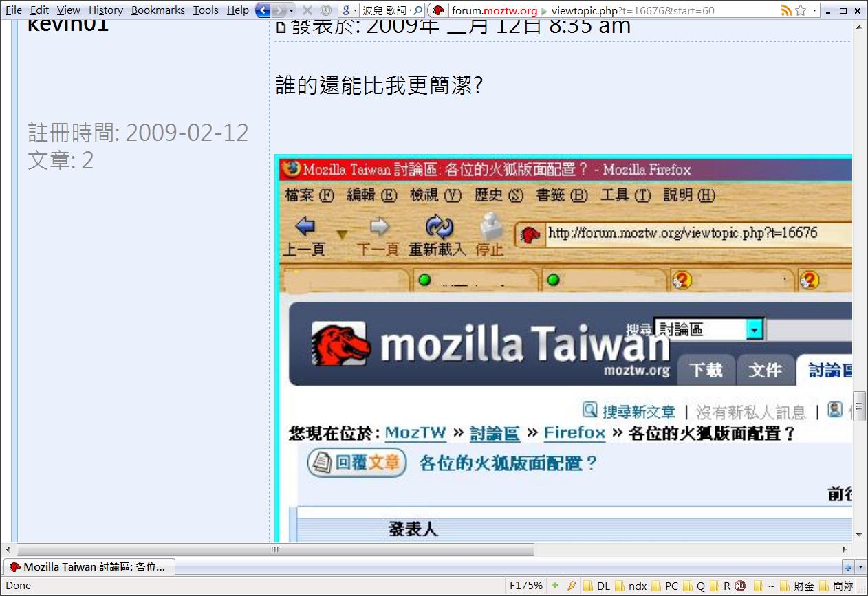Click the text 文章: 2

coord(61,160)
